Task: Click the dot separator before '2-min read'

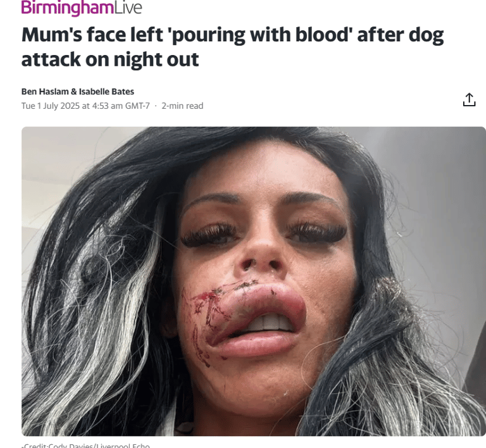Action: click(x=156, y=106)
